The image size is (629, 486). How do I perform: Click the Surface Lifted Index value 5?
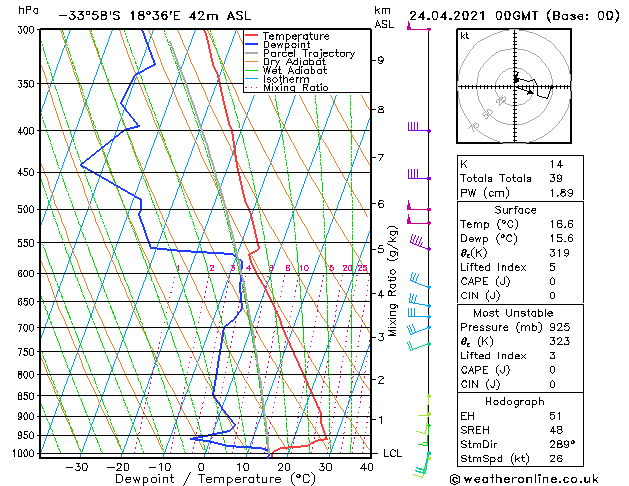(x=552, y=267)
